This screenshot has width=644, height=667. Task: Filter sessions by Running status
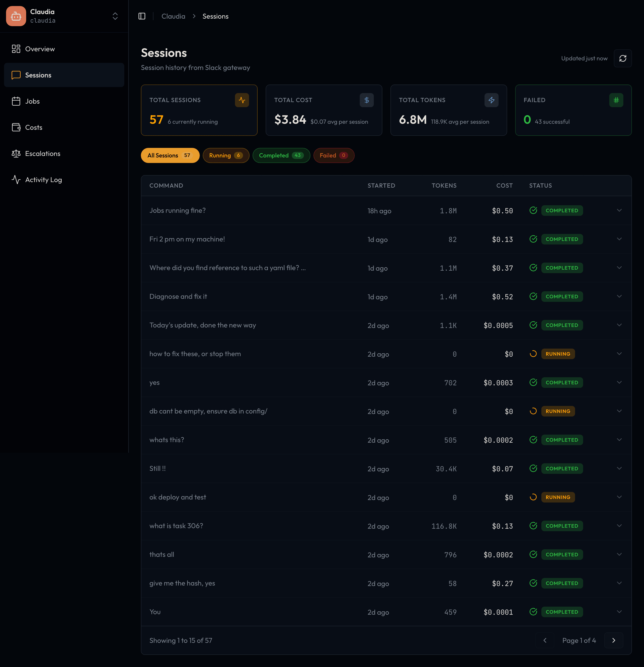(x=226, y=155)
